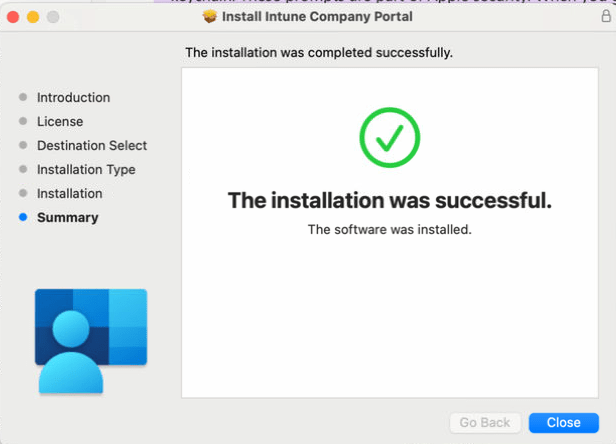616x444 pixels.
Task: Click the "The installation was successful." heading
Action: point(390,200)
